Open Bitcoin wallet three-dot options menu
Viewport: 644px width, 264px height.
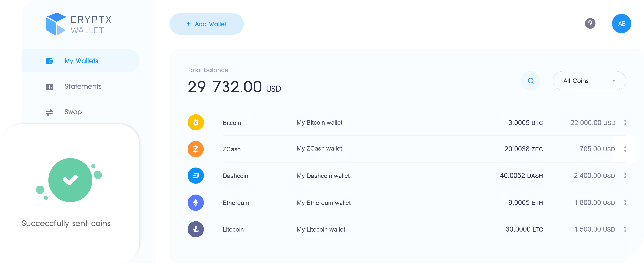[625, 123]
